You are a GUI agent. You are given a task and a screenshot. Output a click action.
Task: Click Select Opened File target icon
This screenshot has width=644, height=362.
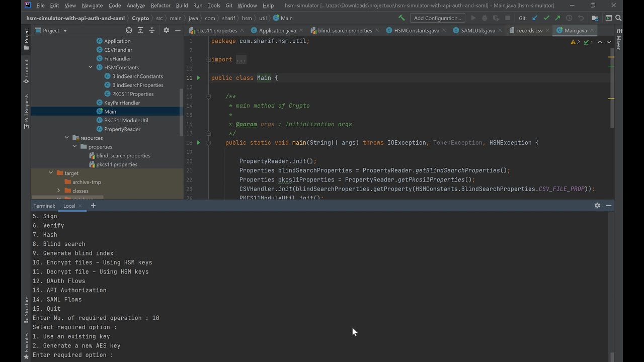[129, 30]
